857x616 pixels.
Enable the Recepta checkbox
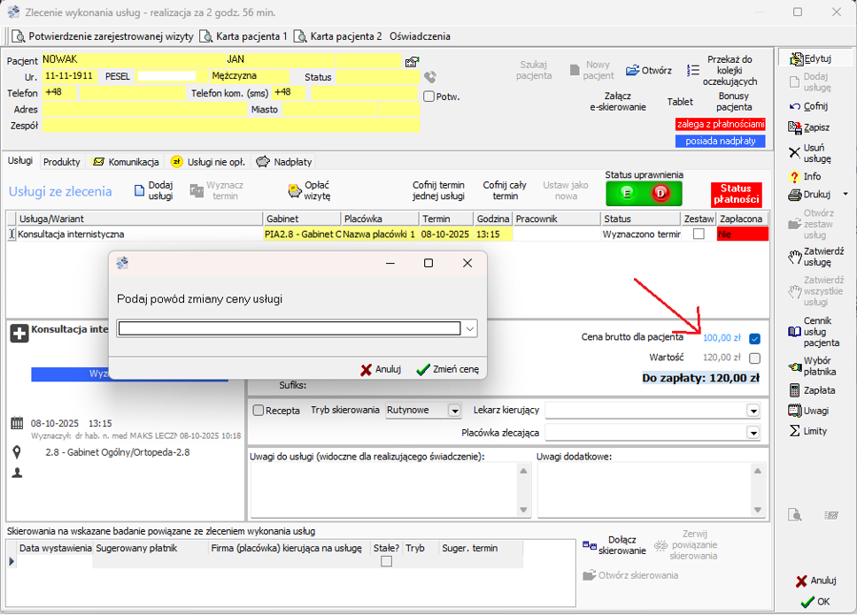(259, 411)
